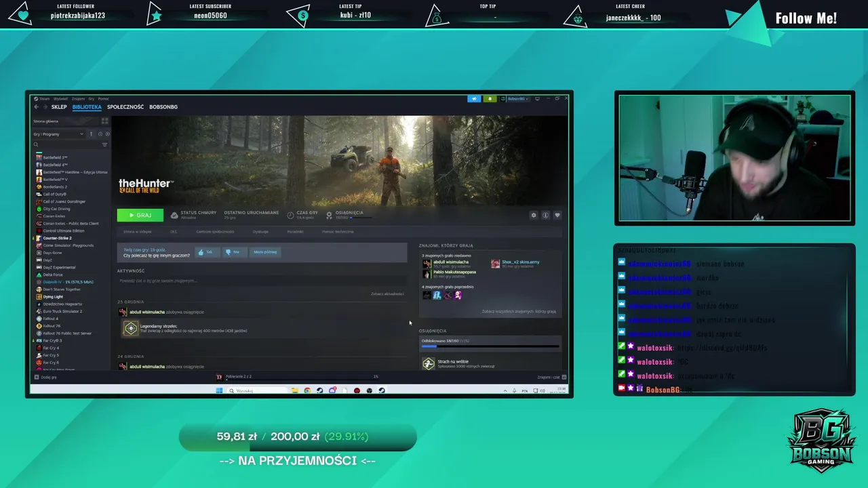Viewport: 868px width, 488px height.
Task: Click Zobacz aktualności link
Action: click(x=387, y=293)
